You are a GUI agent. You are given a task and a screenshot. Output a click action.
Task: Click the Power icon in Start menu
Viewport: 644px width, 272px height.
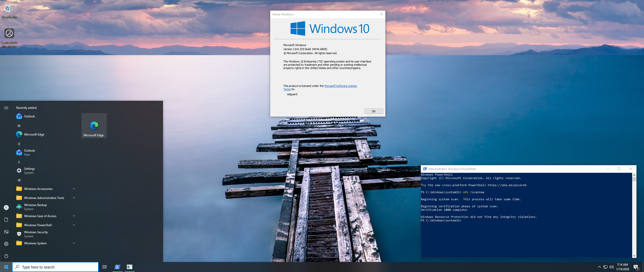click(x=6, y=256)
